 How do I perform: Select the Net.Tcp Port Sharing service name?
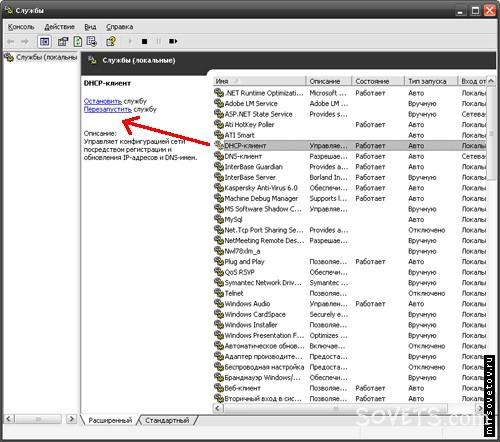[264, 230]
